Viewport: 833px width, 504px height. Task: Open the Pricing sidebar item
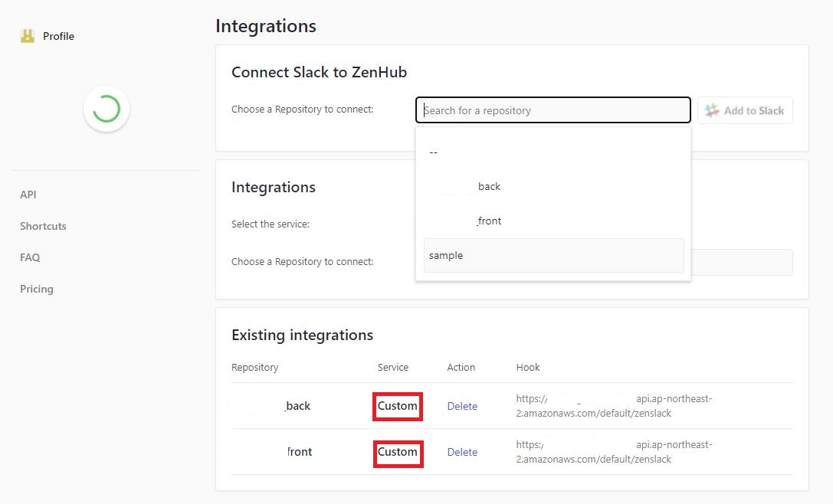coord(37,289)
